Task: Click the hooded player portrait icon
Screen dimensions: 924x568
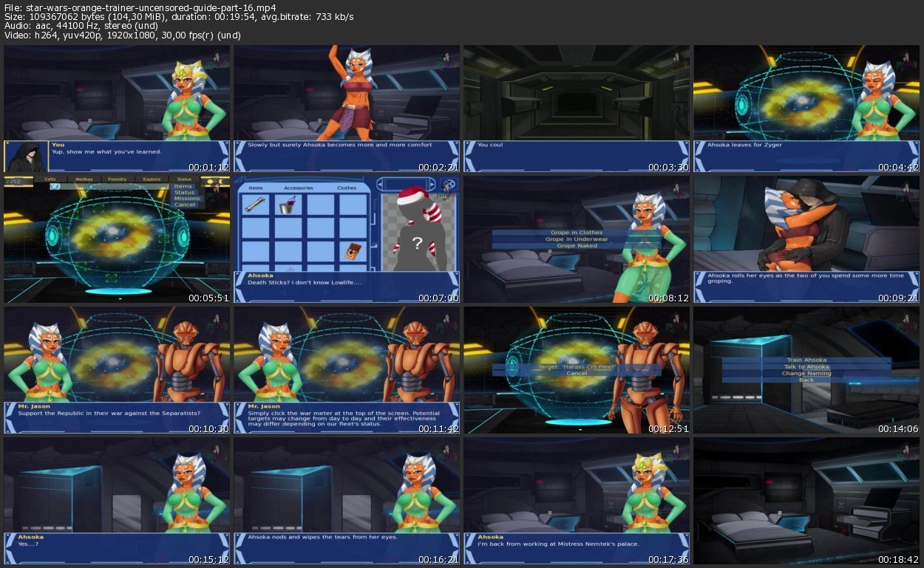Action: coord(26,156)
